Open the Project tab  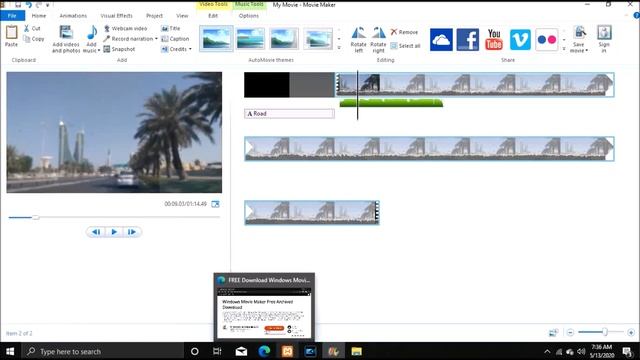pos(154,16)
